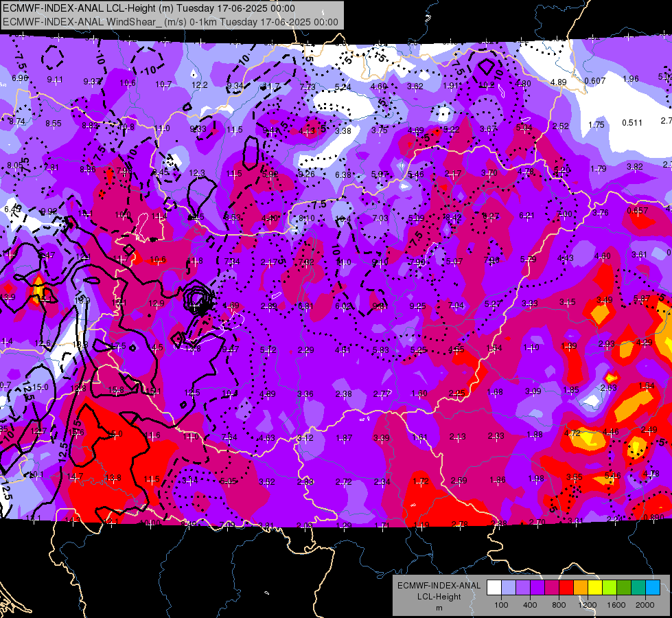Click the grid value 3.49
This screenshot has height=618, width=672.
point(604,300)
